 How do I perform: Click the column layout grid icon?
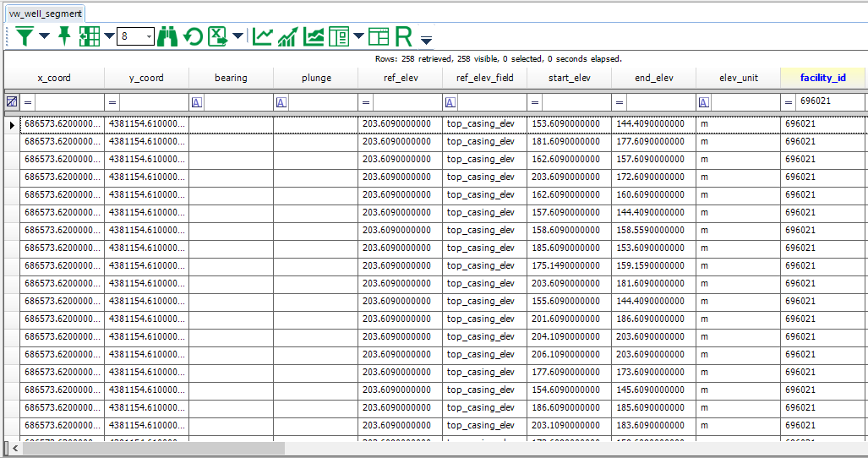coord(90,36)
